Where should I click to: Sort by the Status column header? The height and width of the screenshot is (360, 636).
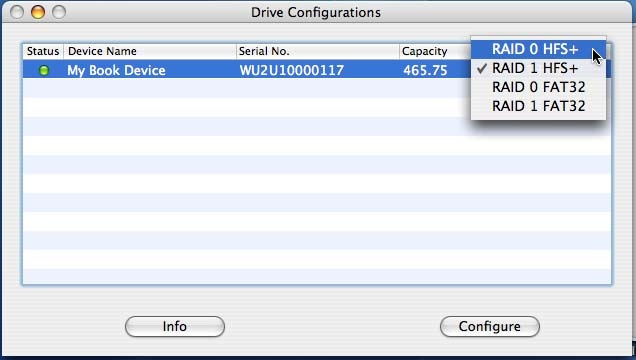[x=43, y=51]
